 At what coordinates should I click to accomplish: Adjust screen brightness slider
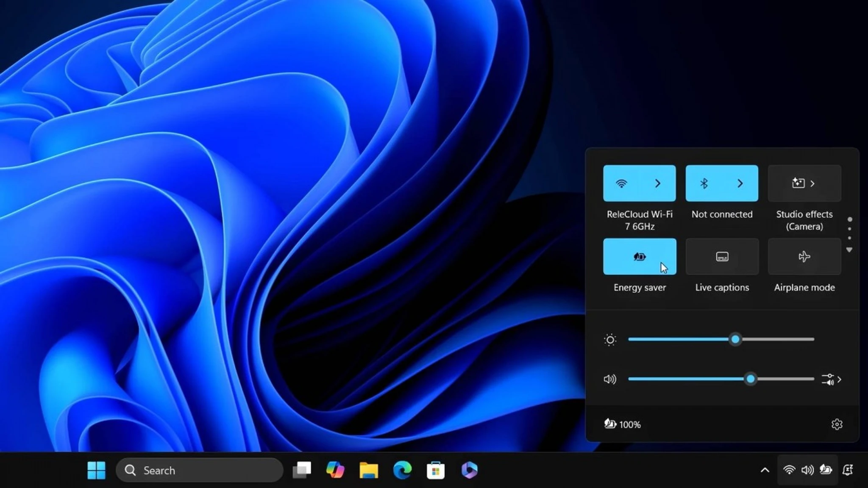coord(734,339)
